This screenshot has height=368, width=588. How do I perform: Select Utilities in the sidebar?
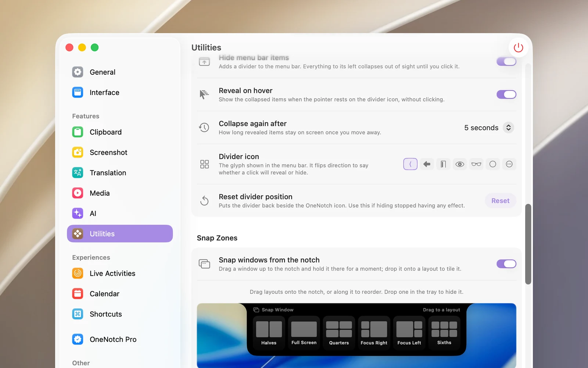tap(120, 234)
